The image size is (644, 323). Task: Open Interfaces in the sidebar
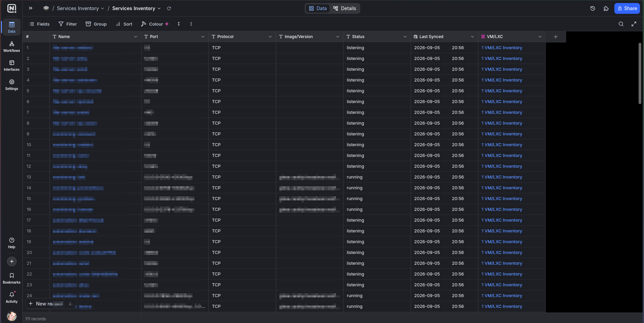click(x=12, y=66)
